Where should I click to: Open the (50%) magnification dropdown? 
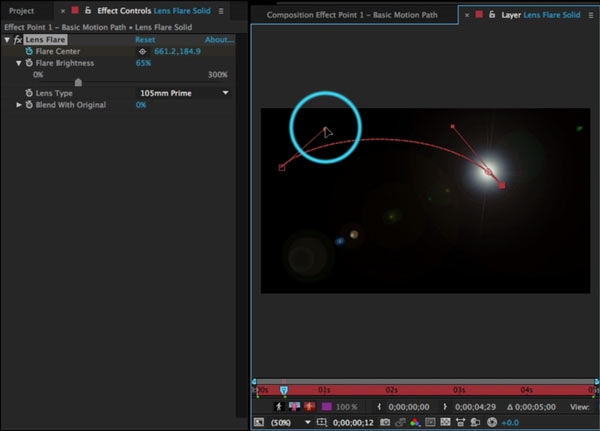(x=290, y=423)
